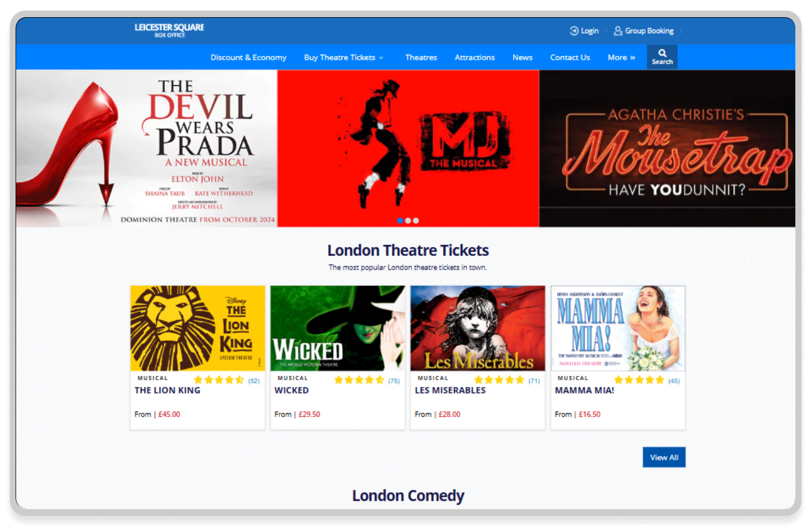Select the first carousel dot indicator
The image size is (812, 527).
click(x=400, y=221)
